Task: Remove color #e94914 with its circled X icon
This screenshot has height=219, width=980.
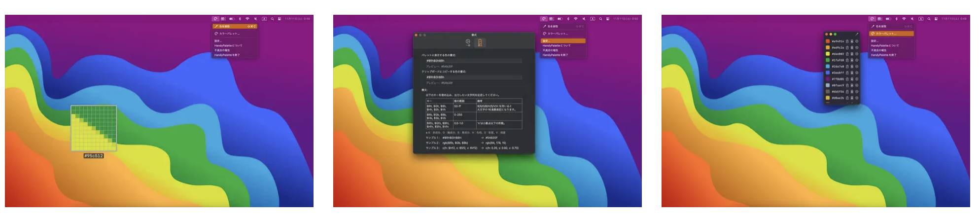Action: [x=857, y=41]
